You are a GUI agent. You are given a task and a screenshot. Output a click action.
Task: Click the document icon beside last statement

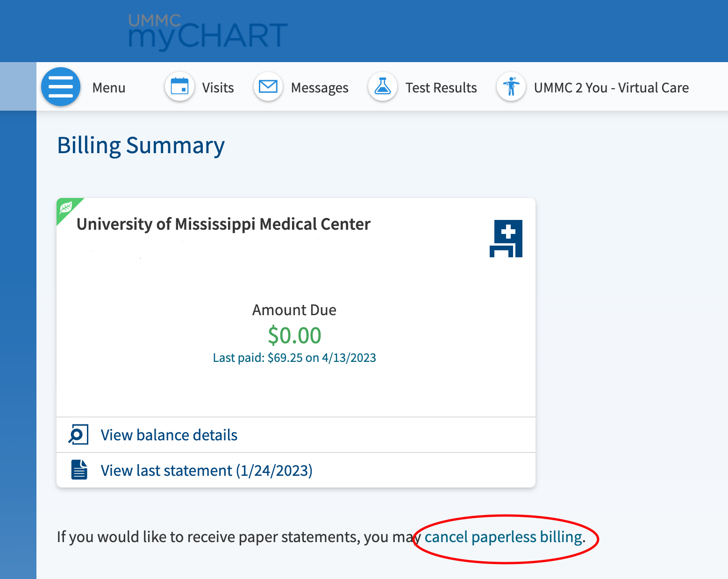coord(79,470)
